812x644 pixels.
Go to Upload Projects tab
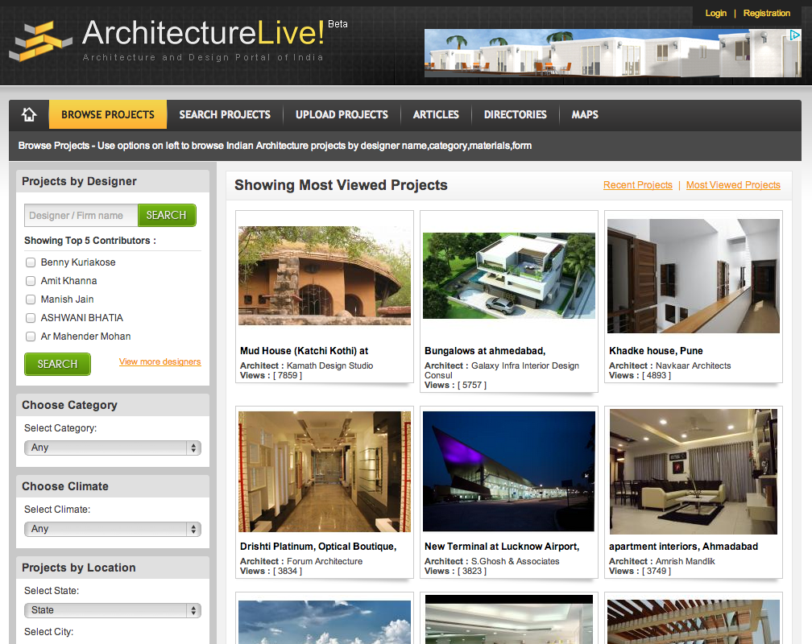342,114
